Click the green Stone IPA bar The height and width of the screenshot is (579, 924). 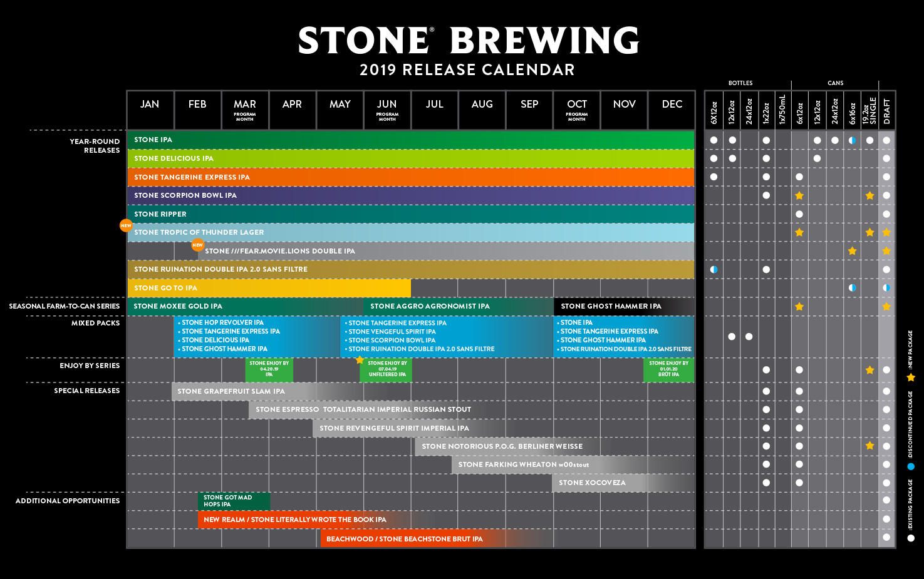click(x=410, y=140)
